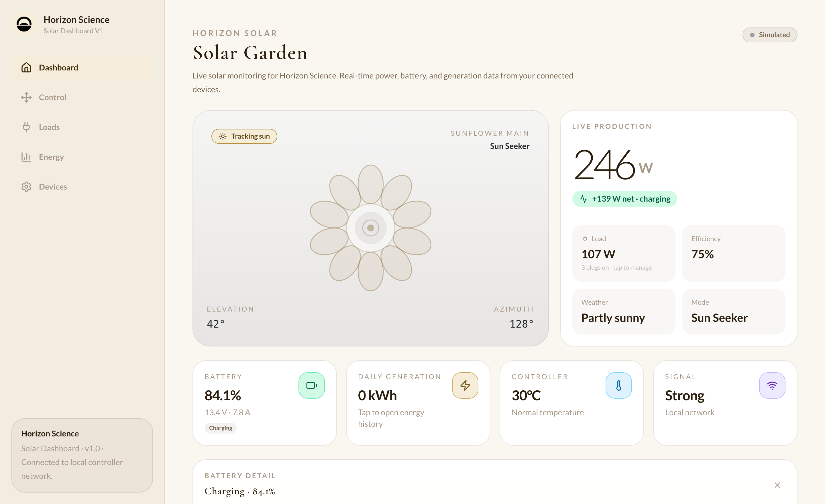The height and width of the screenshot is (504, 825).
Task: Click the 246 W live production value
Action: tap(613, 165)
